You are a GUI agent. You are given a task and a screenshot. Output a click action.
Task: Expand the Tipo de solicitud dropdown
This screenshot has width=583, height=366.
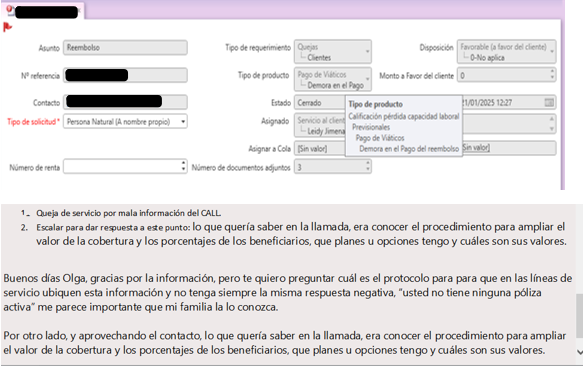(x=183, y=122)
